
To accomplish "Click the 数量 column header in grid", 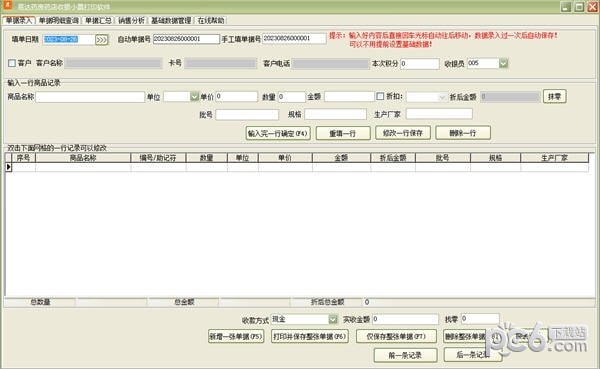I will (206, 158).
